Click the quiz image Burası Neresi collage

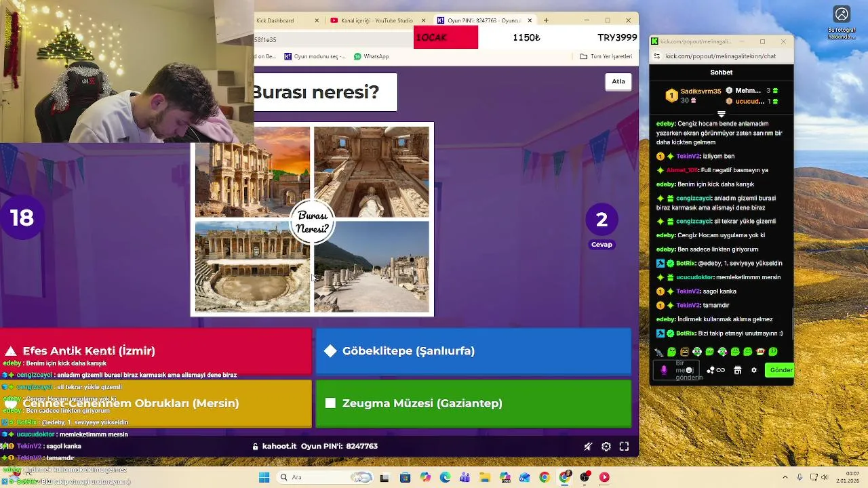click(x=312, y=220)
